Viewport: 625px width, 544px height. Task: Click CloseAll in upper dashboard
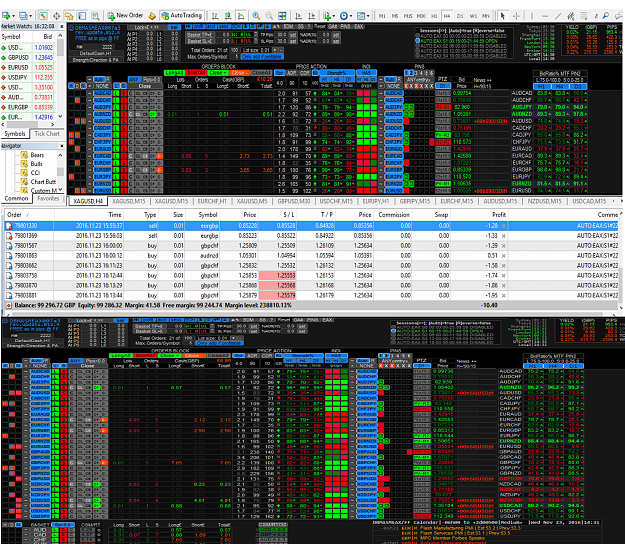(261, 73)
